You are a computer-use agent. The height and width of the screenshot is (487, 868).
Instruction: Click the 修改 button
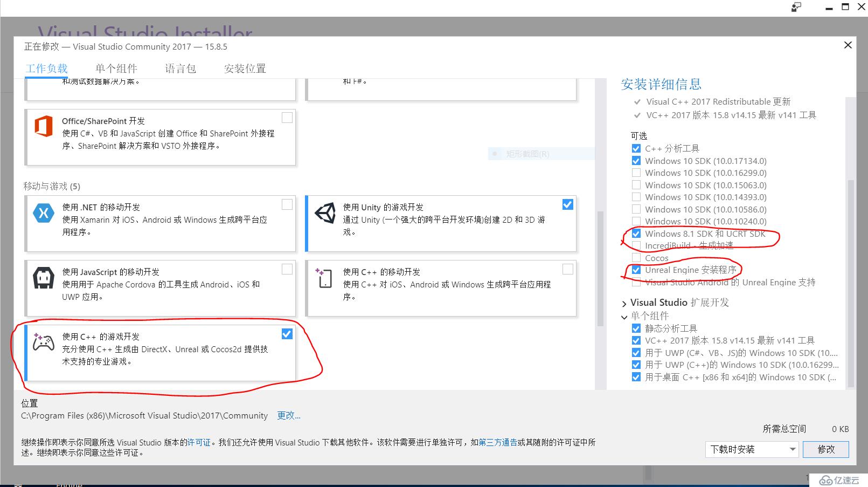(x=826, y=449)
